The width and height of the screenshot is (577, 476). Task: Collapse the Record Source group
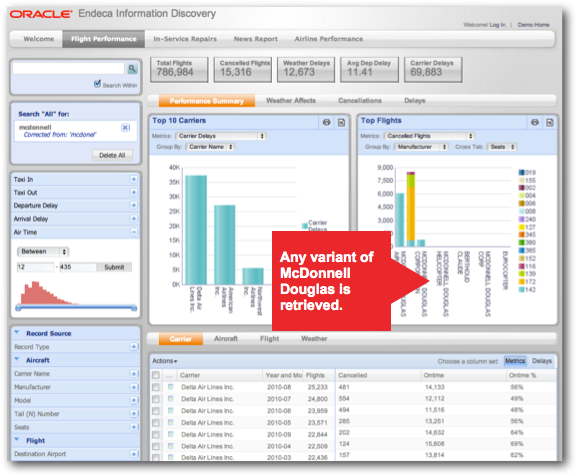tap(17, 333)
